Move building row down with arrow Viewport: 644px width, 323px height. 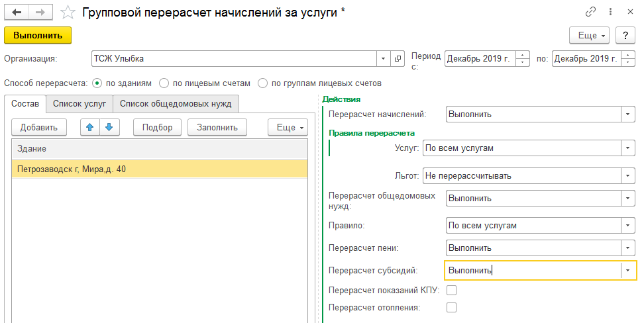109,127
